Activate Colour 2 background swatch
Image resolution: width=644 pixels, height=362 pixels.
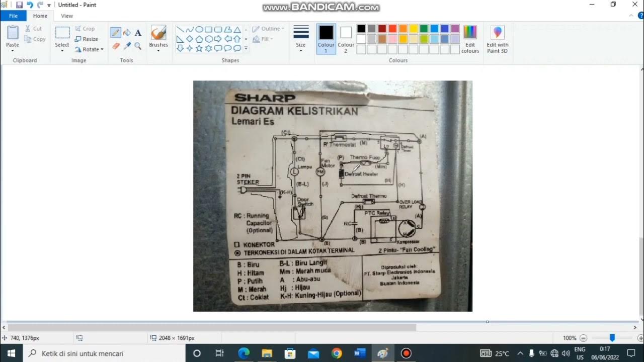click(346, 39)
